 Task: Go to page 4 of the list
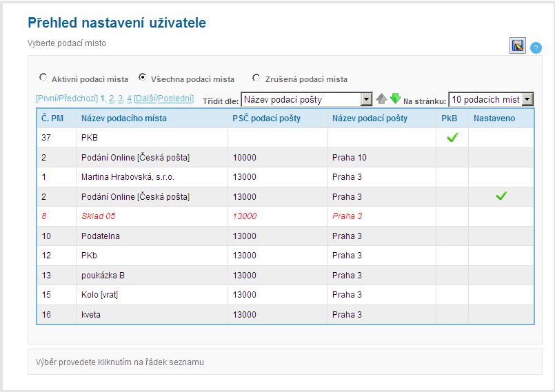coord(129,99)
